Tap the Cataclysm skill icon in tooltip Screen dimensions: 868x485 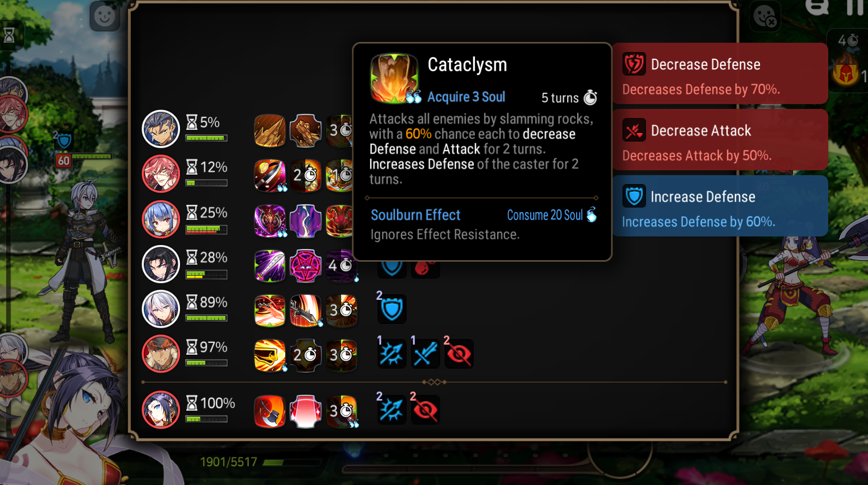tap(394, 78)
